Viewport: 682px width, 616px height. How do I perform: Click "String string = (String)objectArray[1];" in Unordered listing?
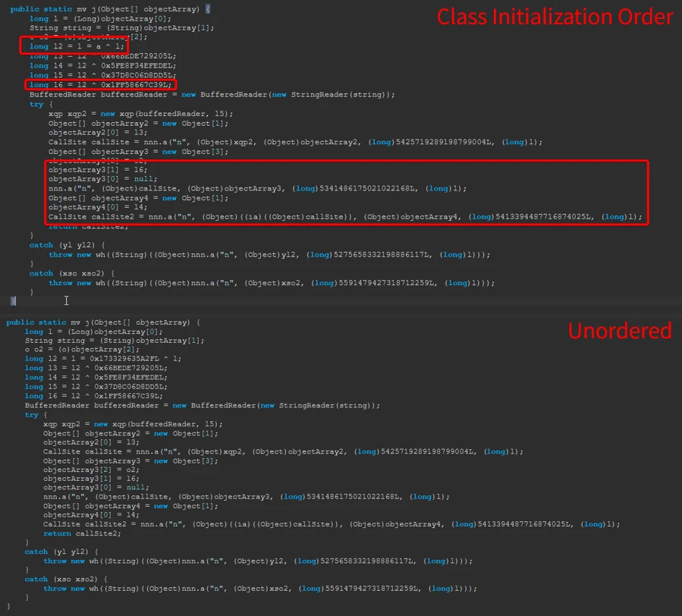pyautogui.click(x=115, y=340)
